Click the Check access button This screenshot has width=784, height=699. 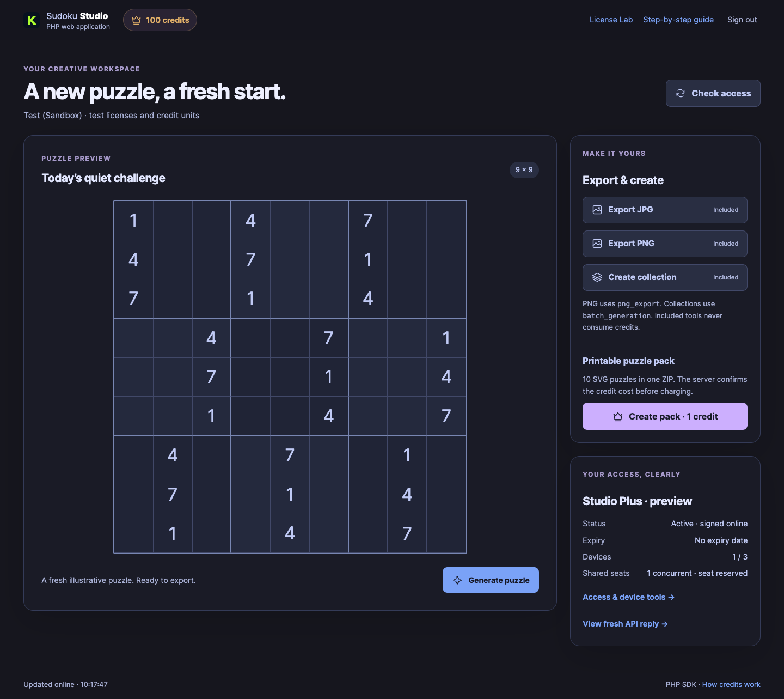click(x=713, y=93)
